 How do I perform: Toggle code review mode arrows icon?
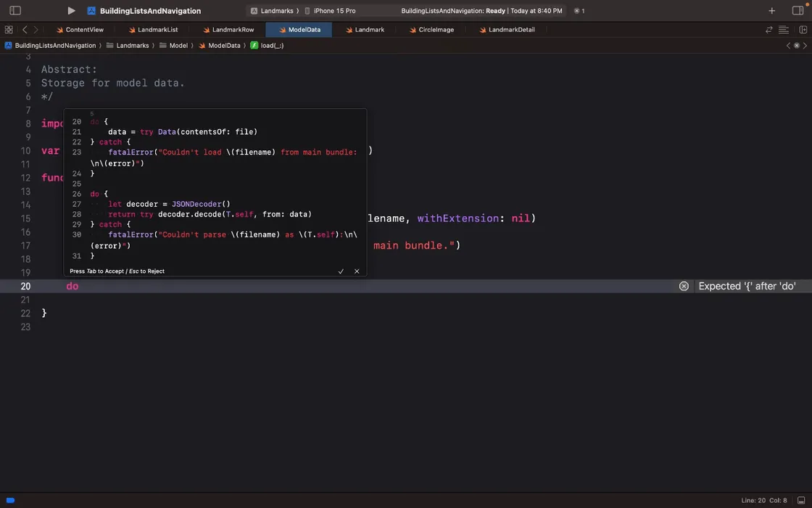769,30
